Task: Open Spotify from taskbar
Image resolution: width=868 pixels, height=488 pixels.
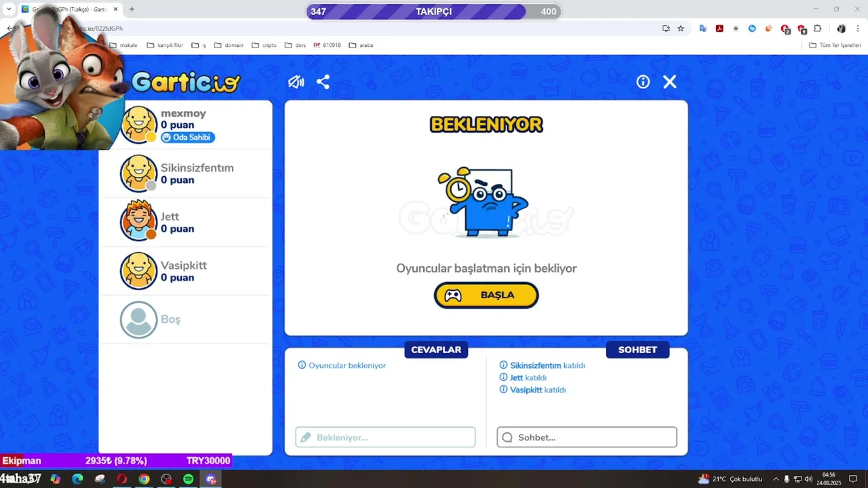Action: tap(189, 479)
